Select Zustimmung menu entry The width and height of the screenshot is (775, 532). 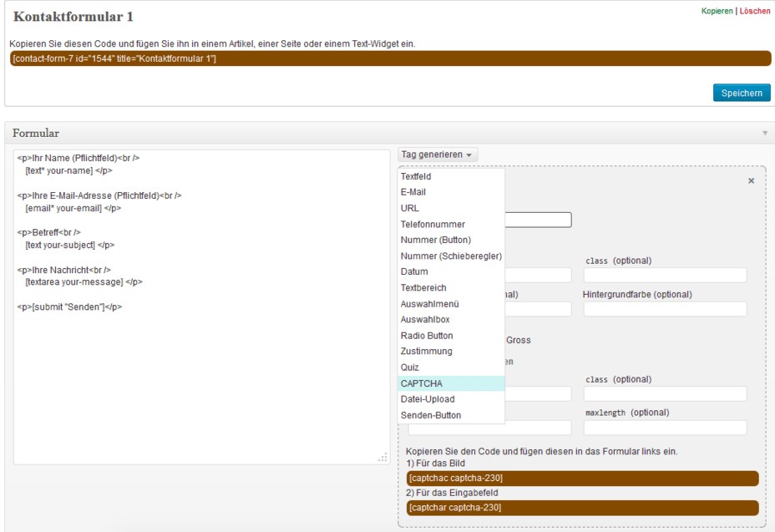point(451,352)
